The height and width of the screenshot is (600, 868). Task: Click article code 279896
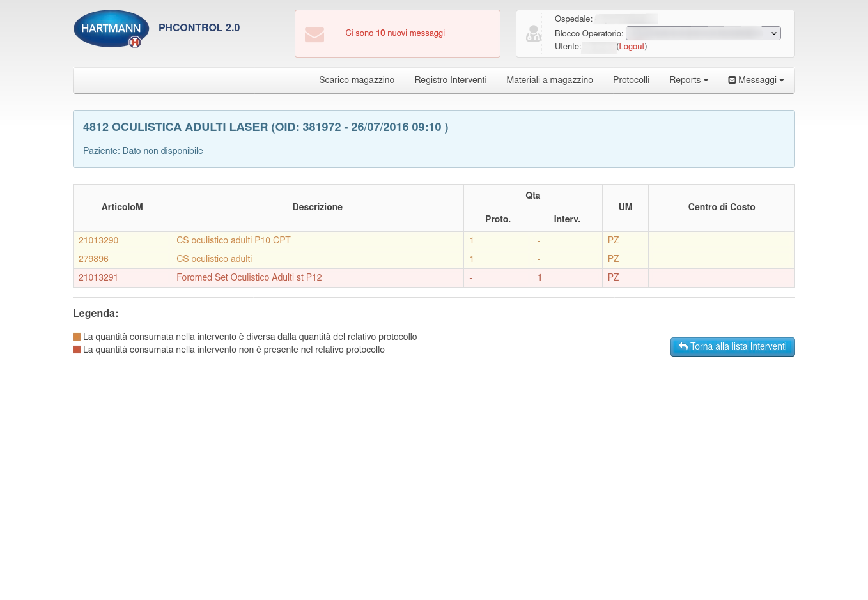pos(93,259)
